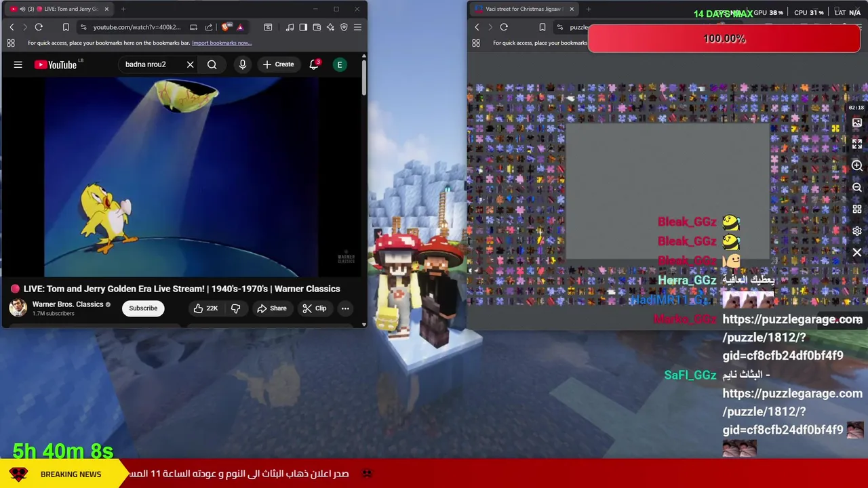Click Herra_GGz username in chat
This screenshot has height=488, width=868.
pyautogui.click(x=687, y=280)
